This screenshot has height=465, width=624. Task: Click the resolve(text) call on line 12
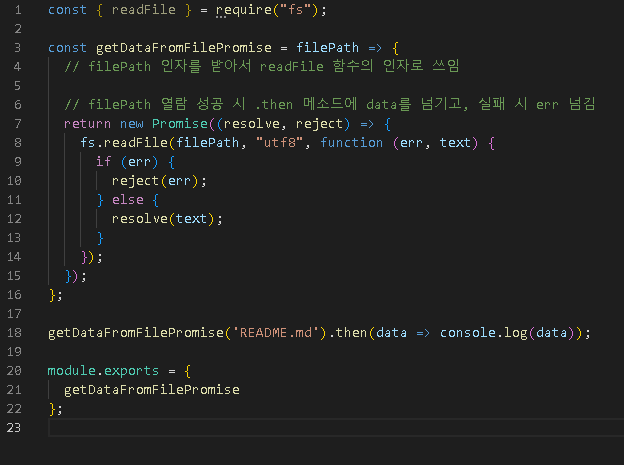(x=163, y=219)
